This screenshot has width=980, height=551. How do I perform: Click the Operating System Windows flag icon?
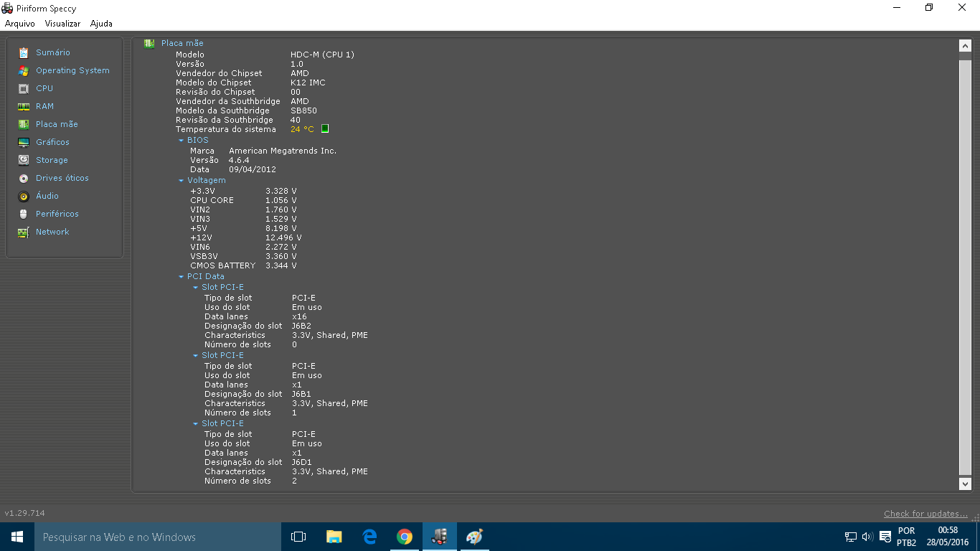click(24, 70)
